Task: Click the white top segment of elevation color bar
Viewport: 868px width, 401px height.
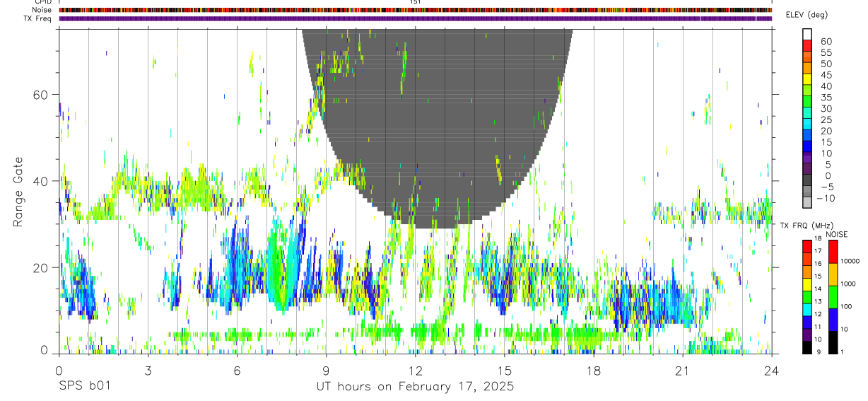Action: click(x=807, y=35)
